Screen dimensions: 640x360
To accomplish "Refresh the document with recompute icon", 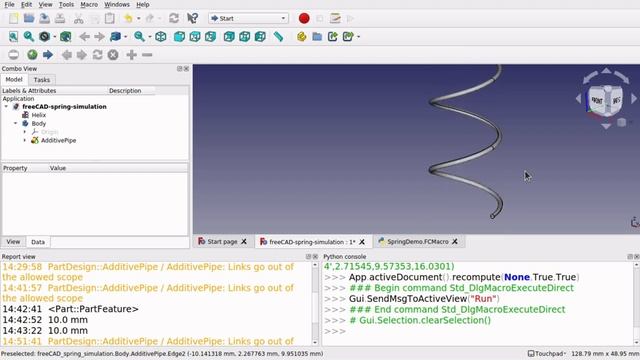I will (174, 18).
